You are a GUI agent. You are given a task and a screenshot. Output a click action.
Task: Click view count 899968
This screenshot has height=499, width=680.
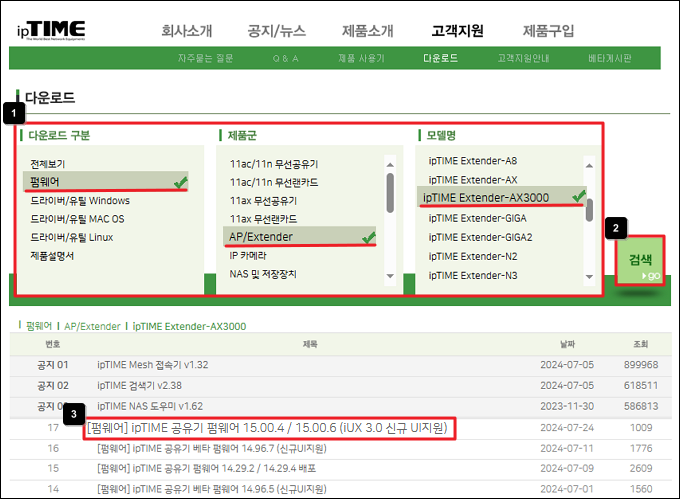641,365
